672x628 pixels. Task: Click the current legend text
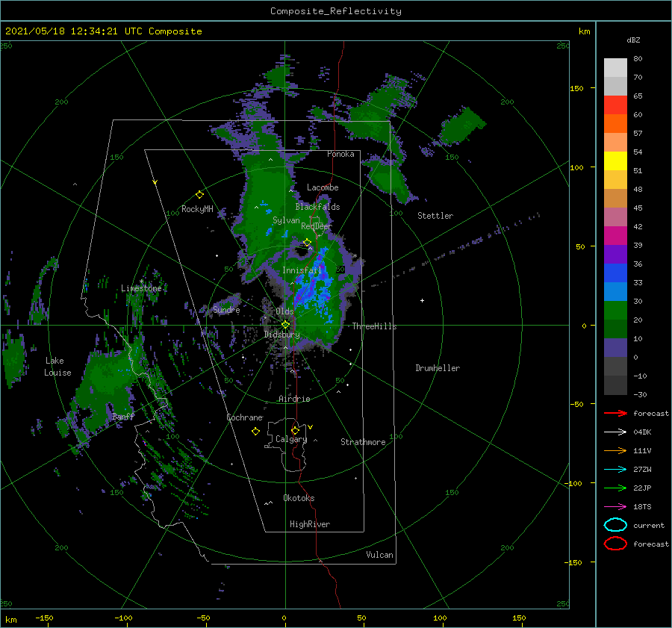(x=649, y=526)
